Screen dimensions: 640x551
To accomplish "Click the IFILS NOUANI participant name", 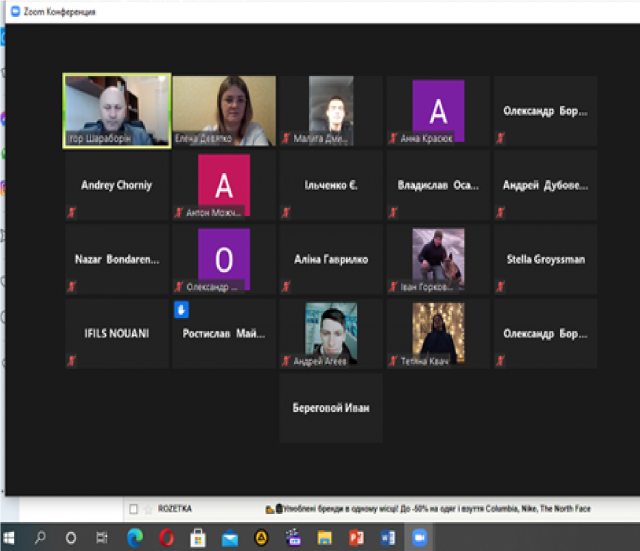I will coord(117,333).
